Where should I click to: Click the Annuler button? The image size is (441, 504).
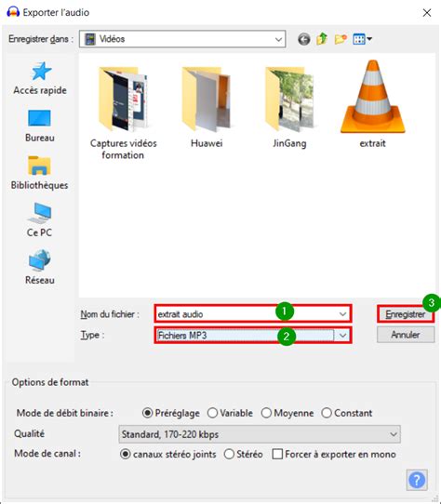click(x=406, y=335)
